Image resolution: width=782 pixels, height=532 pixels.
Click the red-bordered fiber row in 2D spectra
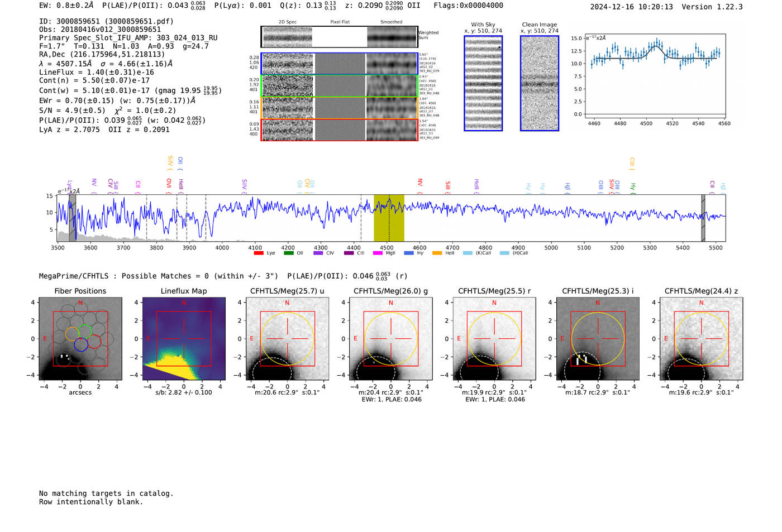(339, 130)
